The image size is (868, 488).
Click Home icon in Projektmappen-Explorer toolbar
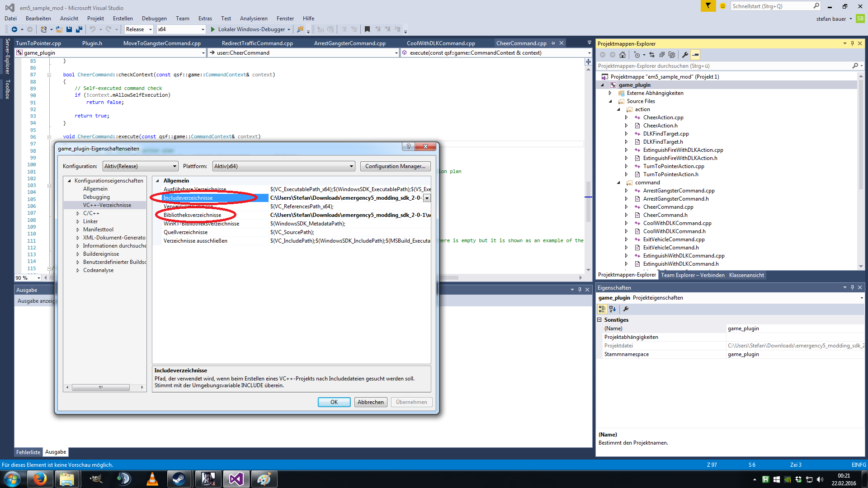point(623,55)
